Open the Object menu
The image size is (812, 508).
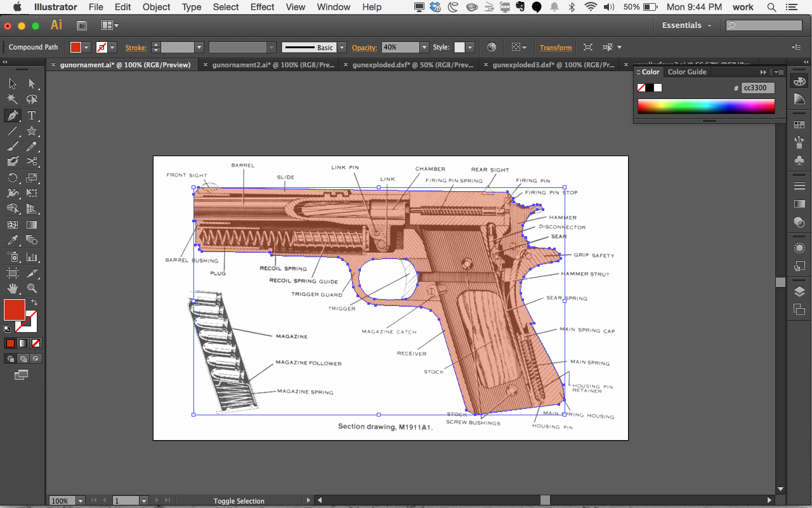coord(156,7)
